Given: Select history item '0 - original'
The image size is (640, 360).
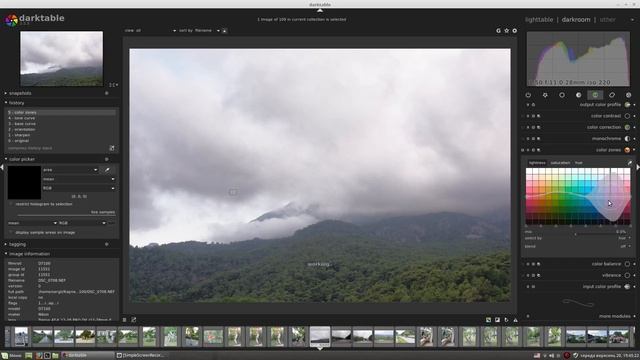Looking at the screenshot, I should [x=61, y=141].
